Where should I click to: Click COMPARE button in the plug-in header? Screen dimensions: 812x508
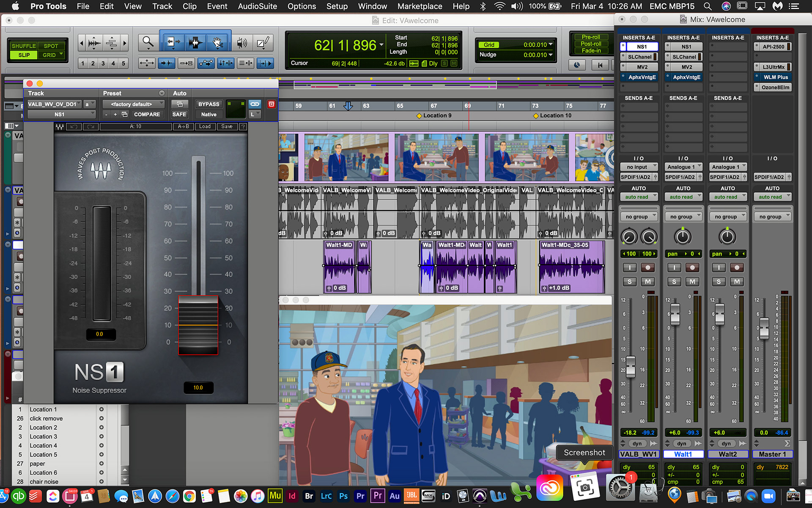147,114
